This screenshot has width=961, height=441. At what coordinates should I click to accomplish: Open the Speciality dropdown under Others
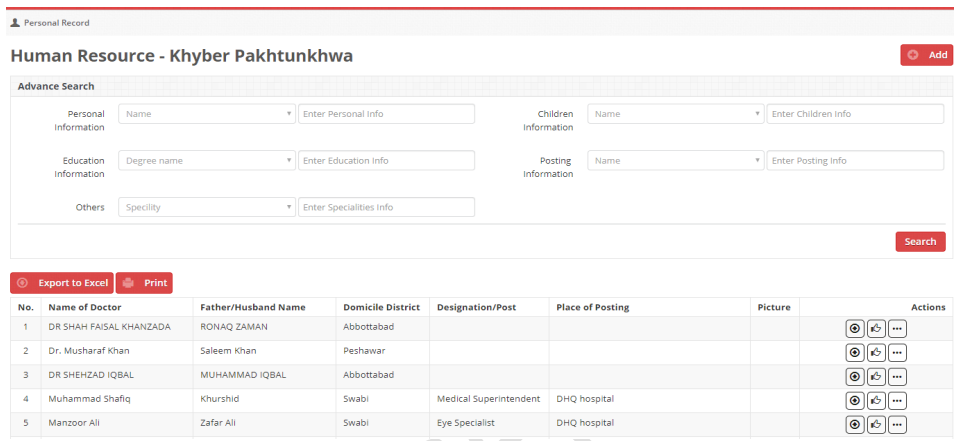click(207, 207)
